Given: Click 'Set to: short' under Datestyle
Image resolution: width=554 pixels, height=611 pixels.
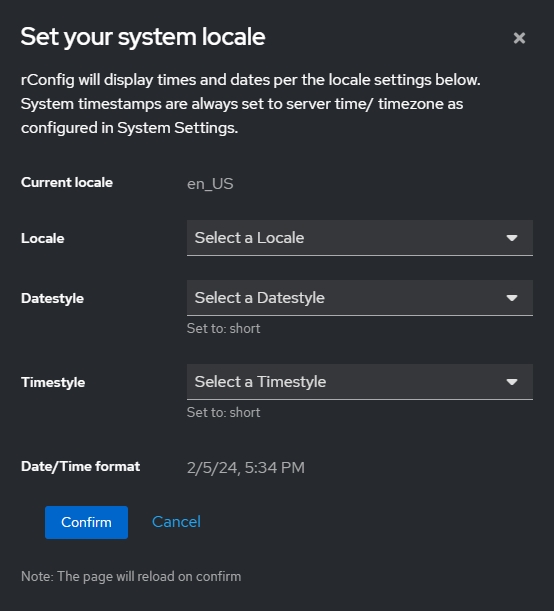Looking at the screenshot, I should tap(223, 328).
